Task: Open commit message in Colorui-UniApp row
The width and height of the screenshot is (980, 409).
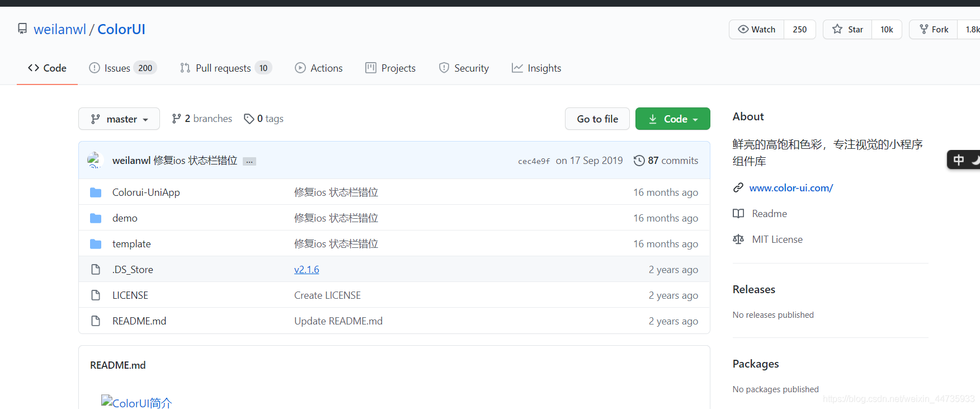Action: pos(336,192)
